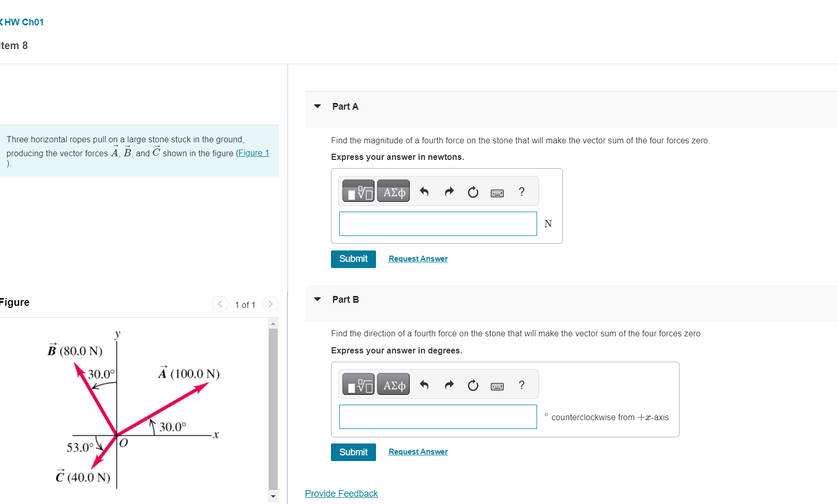
Task: Submit the Part A answer
Action: click(353, 259)
